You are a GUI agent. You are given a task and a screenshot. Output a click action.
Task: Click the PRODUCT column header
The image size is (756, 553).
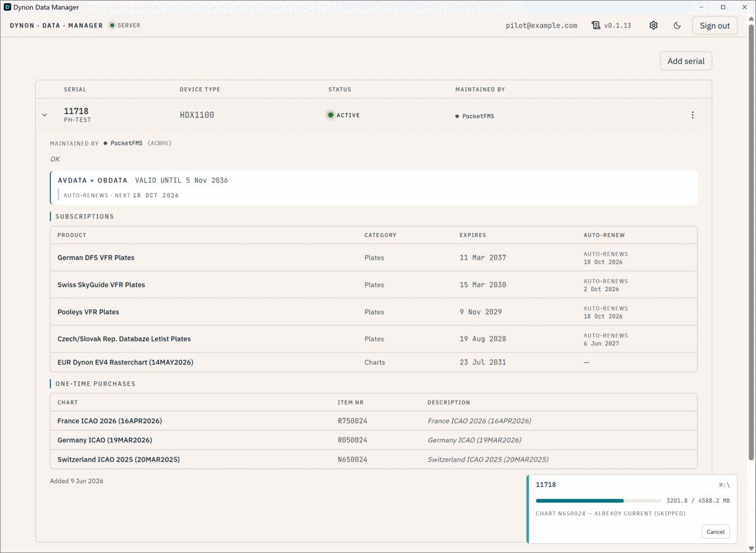point(72,235)
